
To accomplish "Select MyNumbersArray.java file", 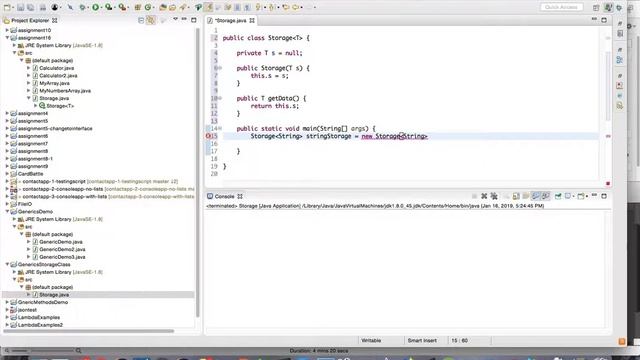I will point(64,91).
